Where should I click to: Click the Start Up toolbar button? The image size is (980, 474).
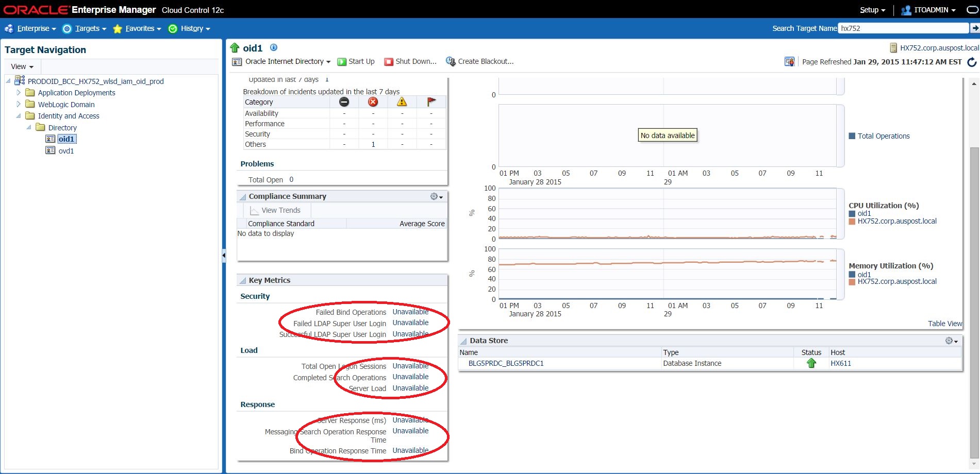(356, 62)
